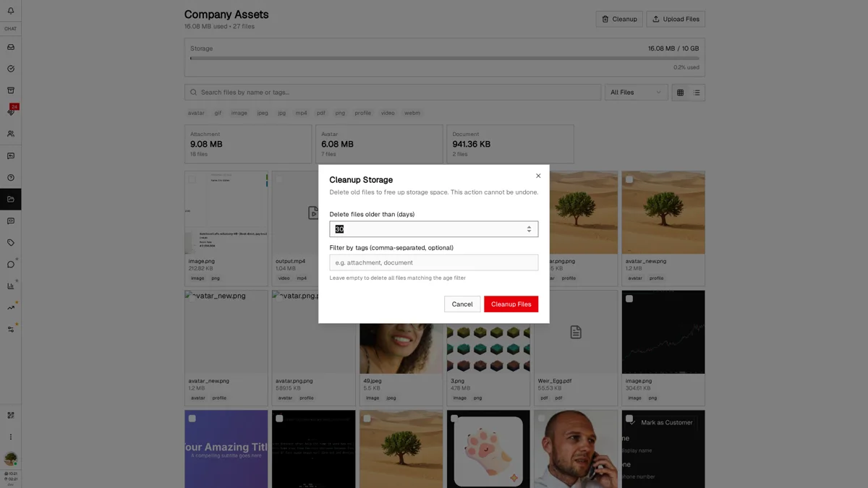Close the Cleanup Storage dialog with X
The height and width of the screenshot is (488, 868).
coord(538,176)
